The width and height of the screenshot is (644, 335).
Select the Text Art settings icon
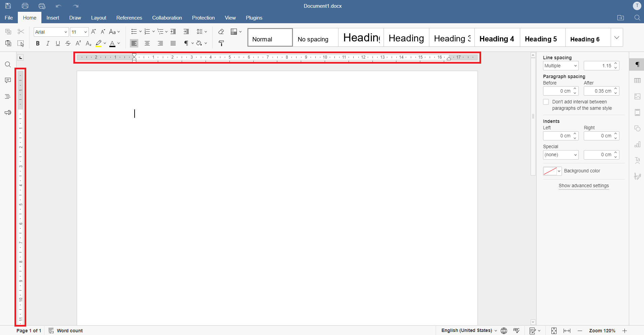click(x=638, y=160)
